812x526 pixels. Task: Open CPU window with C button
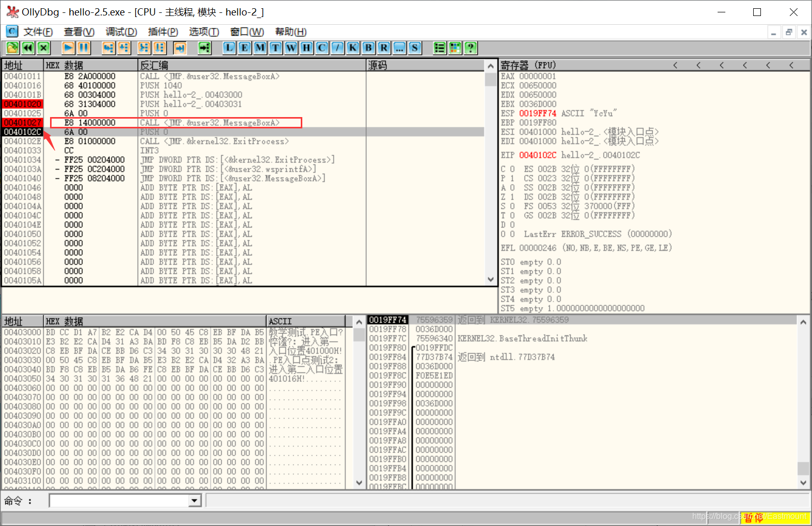click(x=322, y=48)
